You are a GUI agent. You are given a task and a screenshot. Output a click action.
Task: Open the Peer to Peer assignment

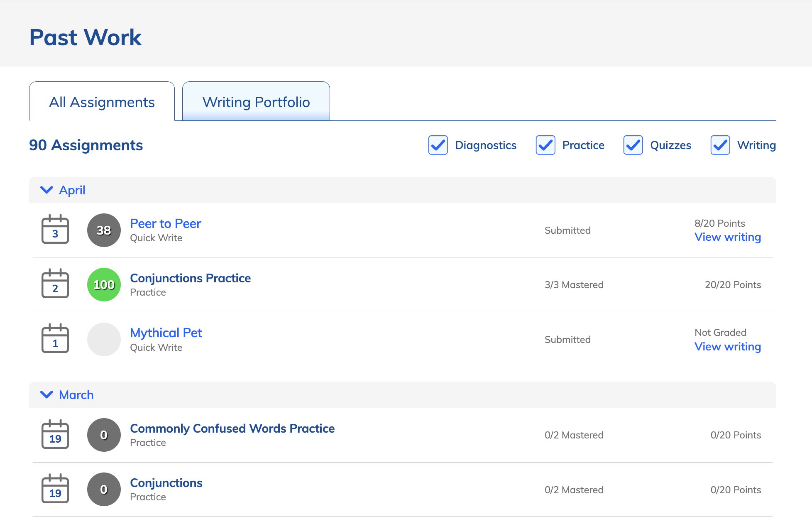(165, 223)
